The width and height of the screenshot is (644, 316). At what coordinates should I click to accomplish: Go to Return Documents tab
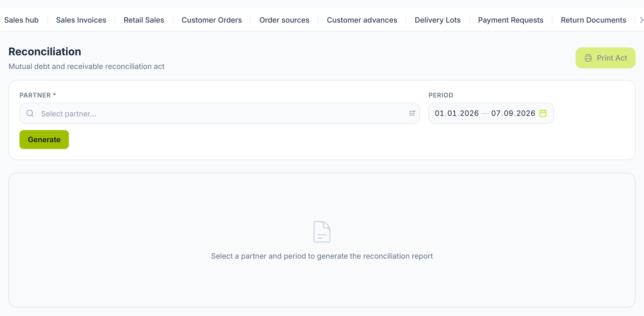[593, 20]
